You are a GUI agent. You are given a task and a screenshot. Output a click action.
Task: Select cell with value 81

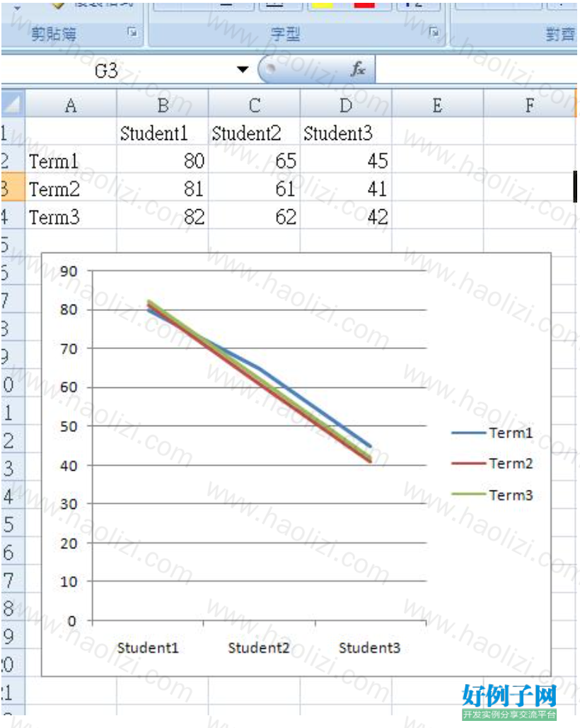(163, 188)
